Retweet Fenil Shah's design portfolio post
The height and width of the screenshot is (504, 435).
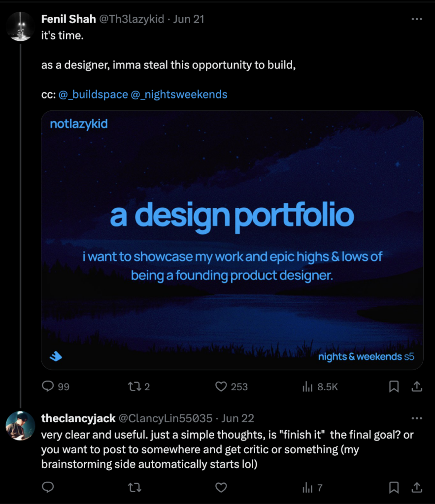coord(134,387)
